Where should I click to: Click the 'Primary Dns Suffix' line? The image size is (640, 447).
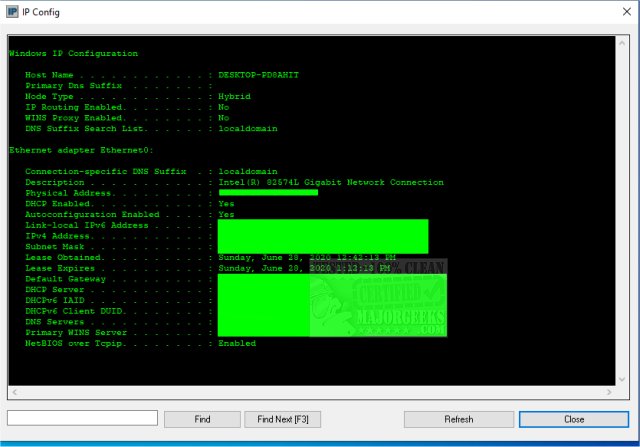point(119,86)
